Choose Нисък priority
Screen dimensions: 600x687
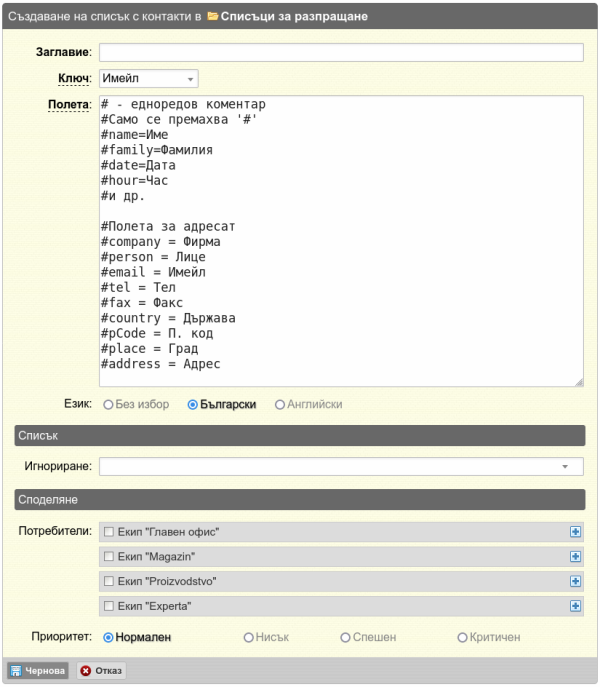pos(249,637)
